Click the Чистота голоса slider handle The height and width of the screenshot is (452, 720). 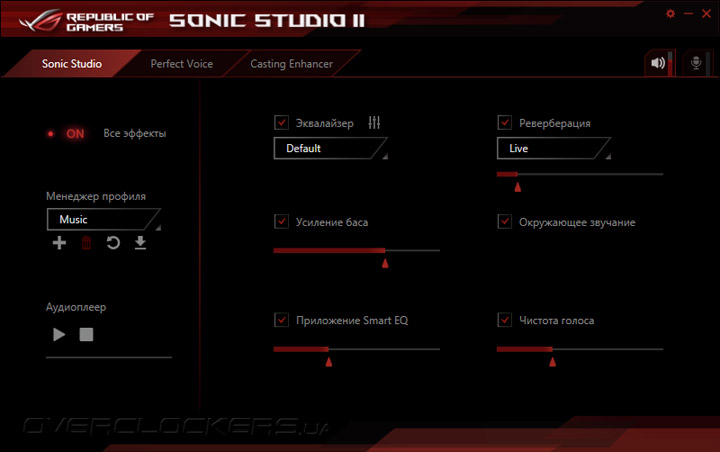(552, 362)
